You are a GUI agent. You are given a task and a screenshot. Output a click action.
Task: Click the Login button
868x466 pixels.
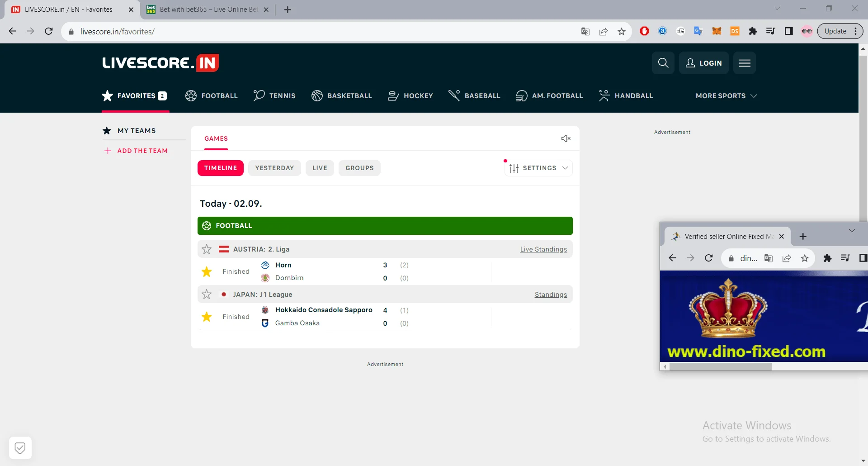click(x=703, y=63)
